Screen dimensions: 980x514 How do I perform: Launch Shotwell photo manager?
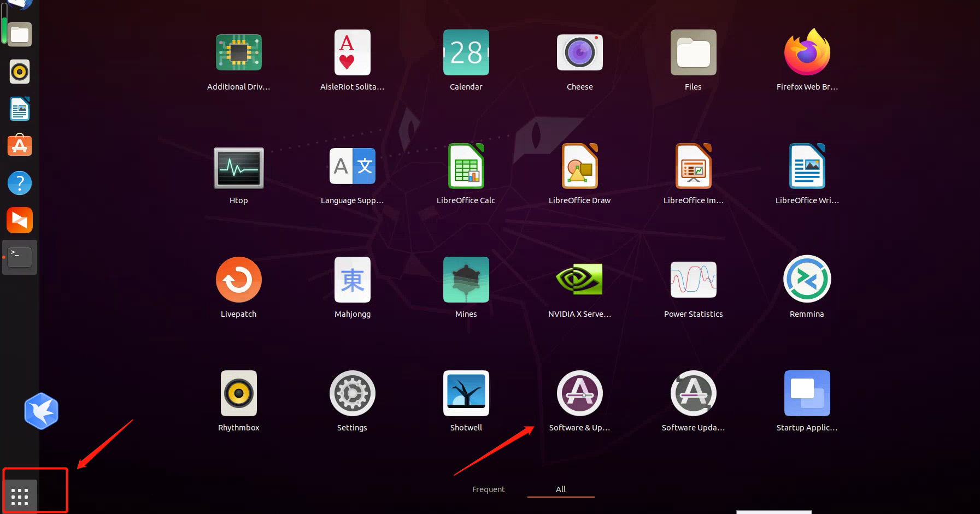[466, 393]
